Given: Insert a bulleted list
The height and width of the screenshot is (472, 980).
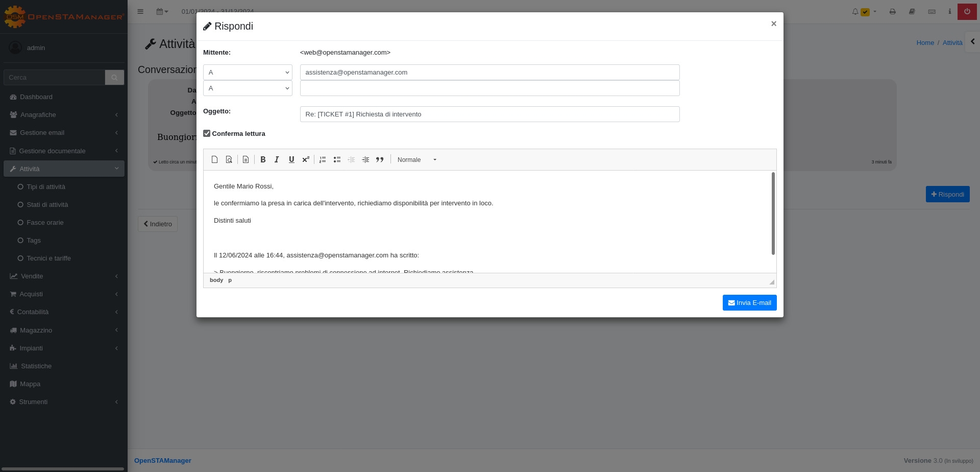Looking at the screenshot, I should (337, 160).
